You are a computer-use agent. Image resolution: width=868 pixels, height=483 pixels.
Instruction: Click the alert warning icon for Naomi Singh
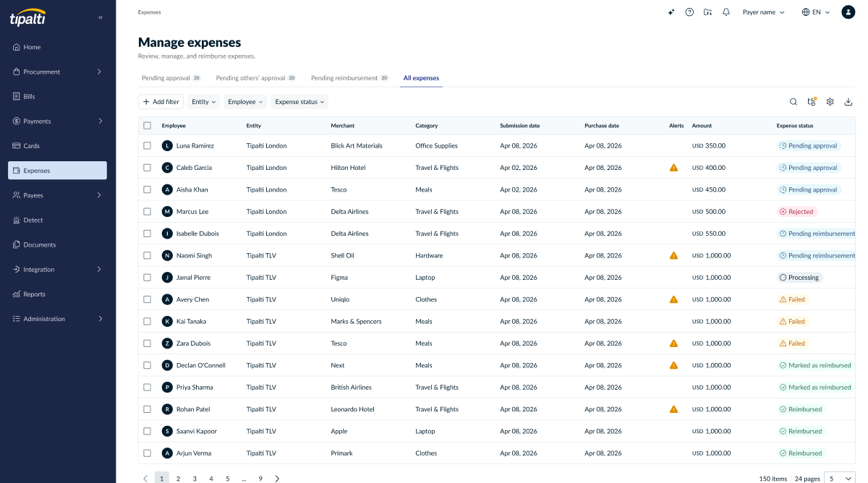[x=673, y=255]
